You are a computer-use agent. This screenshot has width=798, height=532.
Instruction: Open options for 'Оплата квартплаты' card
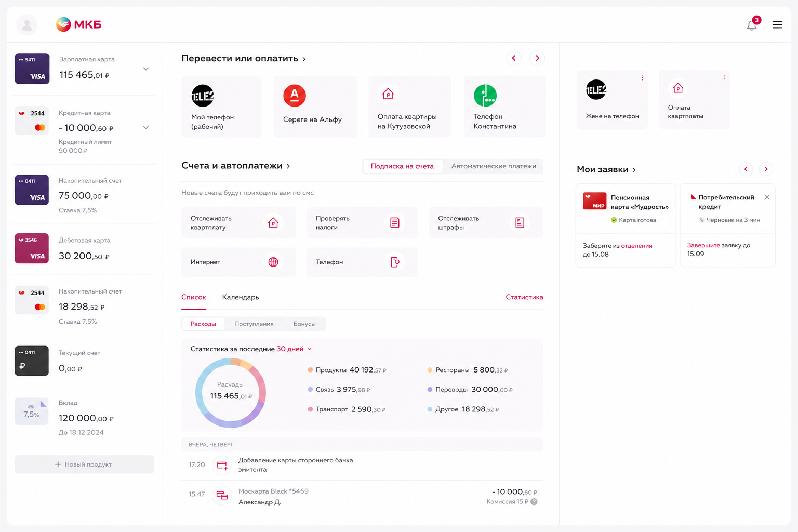pyautogui.click(x=725, y=77)
